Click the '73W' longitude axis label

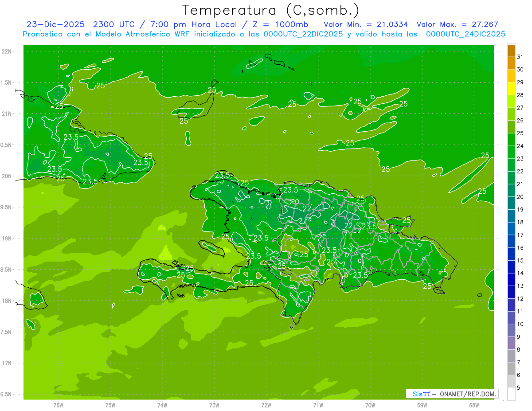(214, 405)
